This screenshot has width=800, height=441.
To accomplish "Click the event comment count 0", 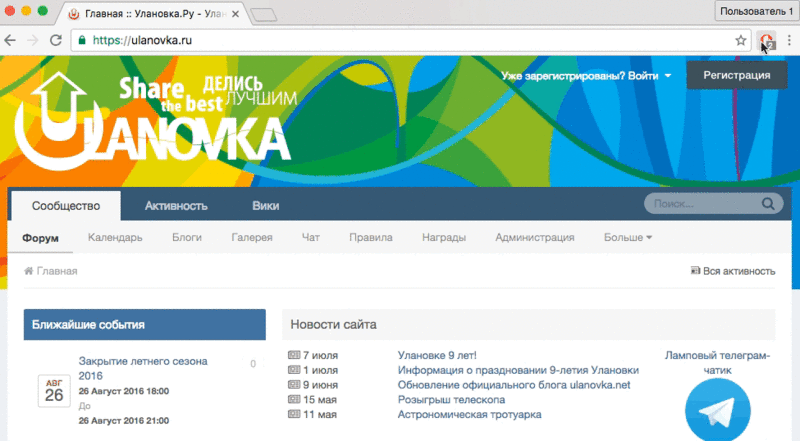I will coord(253,364).
